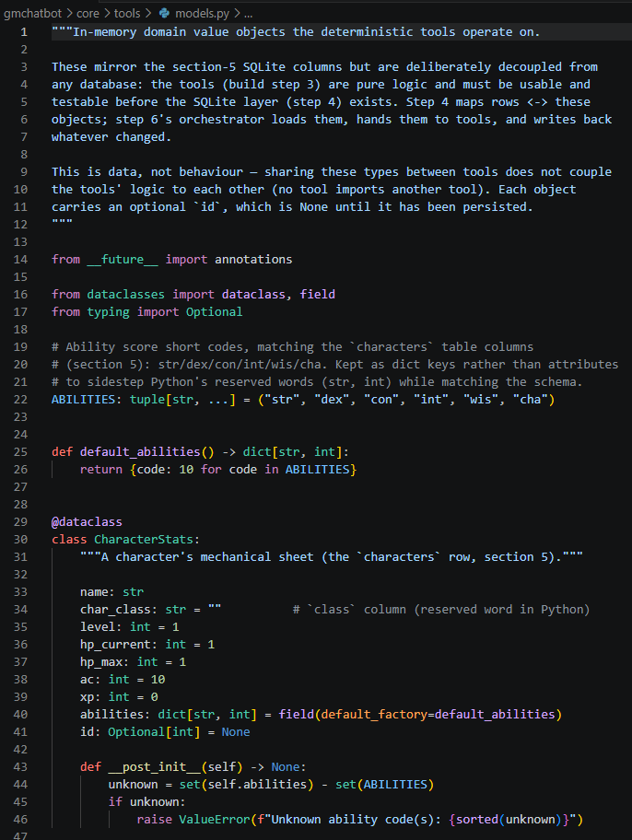
Task: Click the "hp_max" field name
Action: (x=100, y=662)
